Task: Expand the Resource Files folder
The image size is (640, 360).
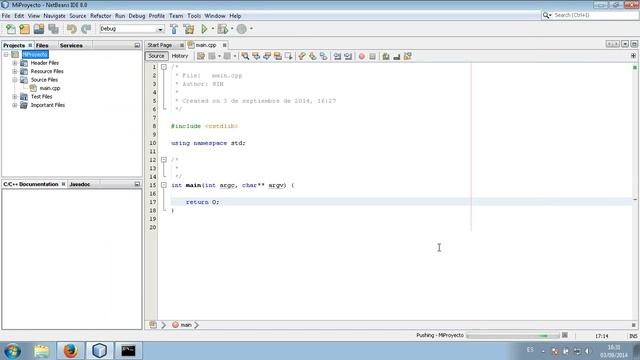Action: (x=15, y=71)
